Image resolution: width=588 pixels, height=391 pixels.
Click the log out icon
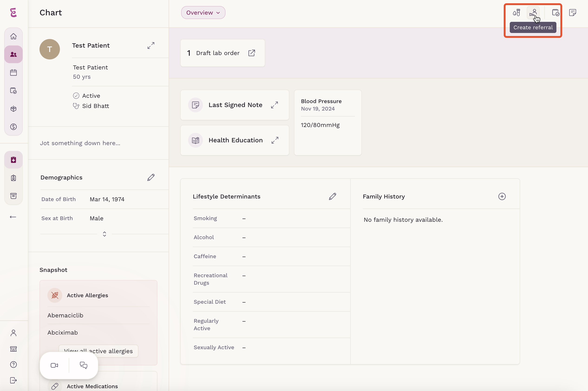[x=13, y=380]
